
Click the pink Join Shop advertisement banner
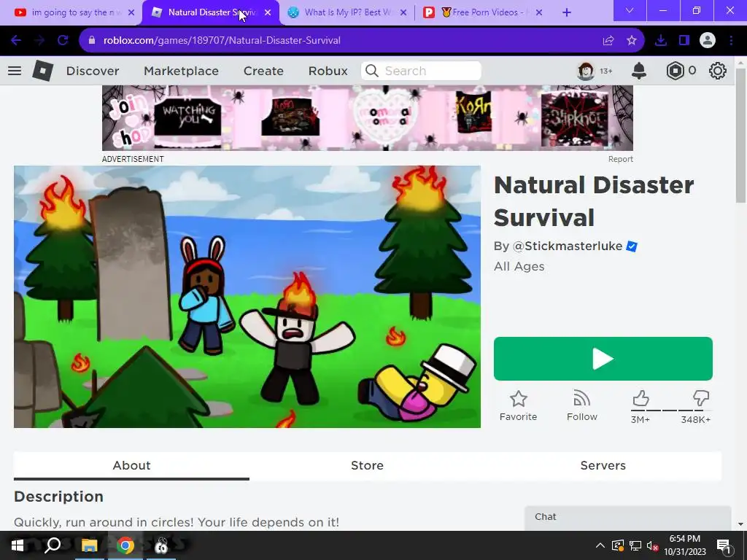pyautogui.click(x=368, y=118)
